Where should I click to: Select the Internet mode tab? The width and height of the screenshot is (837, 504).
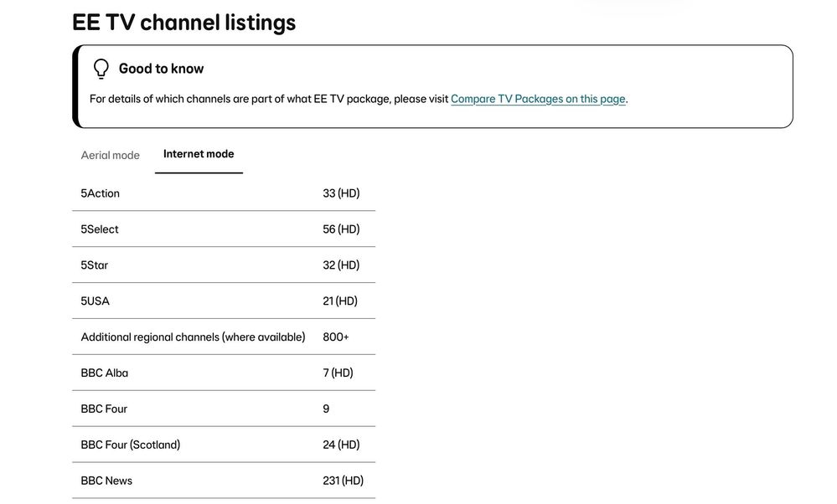click(199, 154)
